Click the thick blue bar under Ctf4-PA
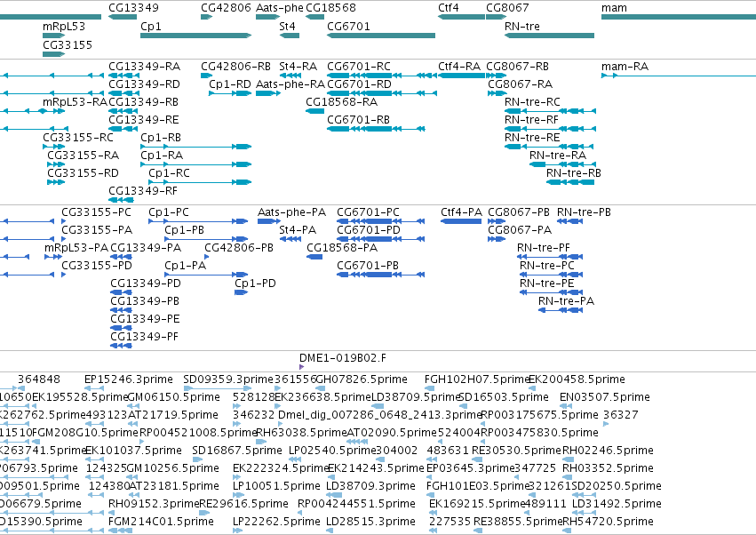 pos(461,221)
